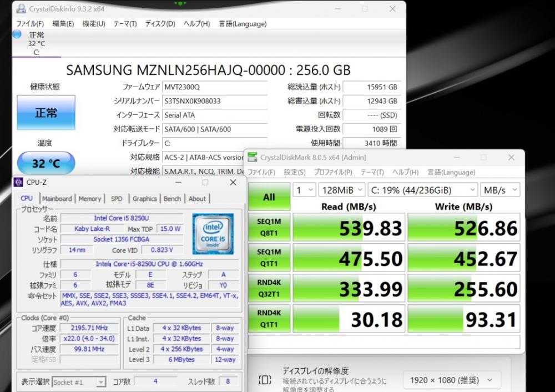Click the 正常 health status button

click(46, 112)
